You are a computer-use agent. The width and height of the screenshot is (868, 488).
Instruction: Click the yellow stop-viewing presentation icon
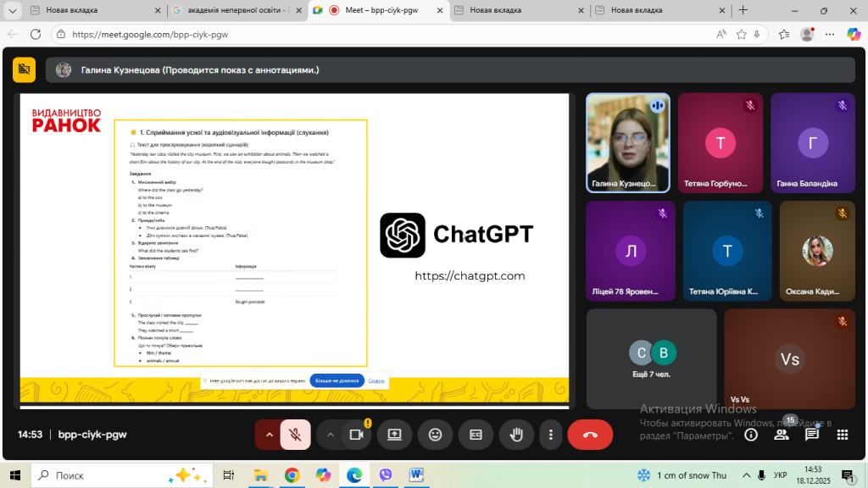point(24,69)
